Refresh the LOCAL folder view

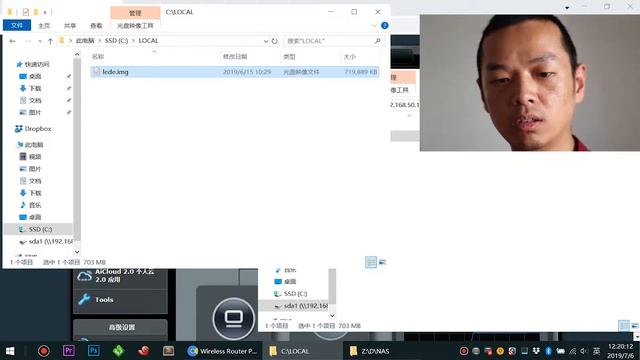tap(274, 41)
